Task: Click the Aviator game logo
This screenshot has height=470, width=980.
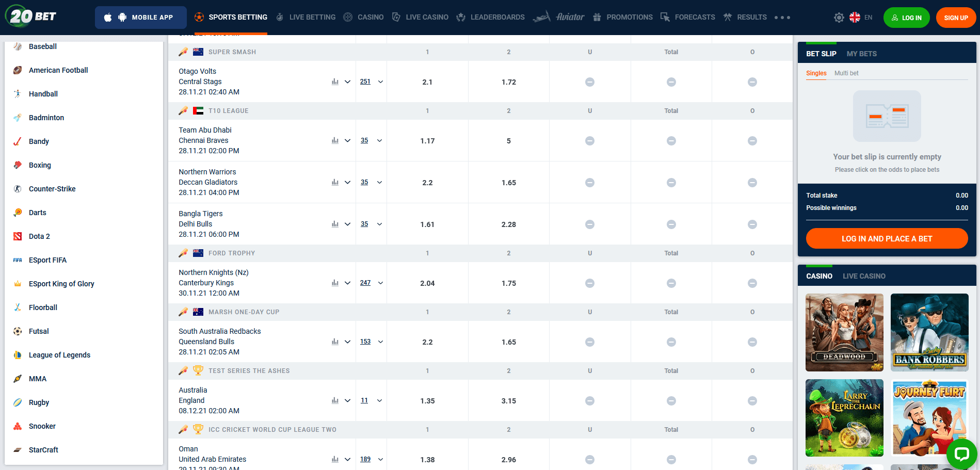Action: coord(558,17)
